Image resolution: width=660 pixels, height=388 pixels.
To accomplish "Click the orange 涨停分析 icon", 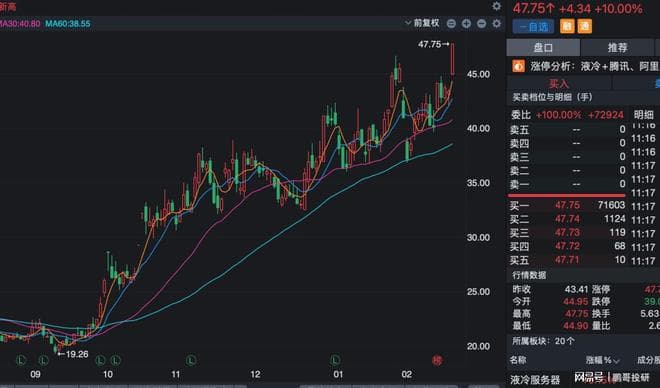I will pyautogui.click(x=518, y=66).
